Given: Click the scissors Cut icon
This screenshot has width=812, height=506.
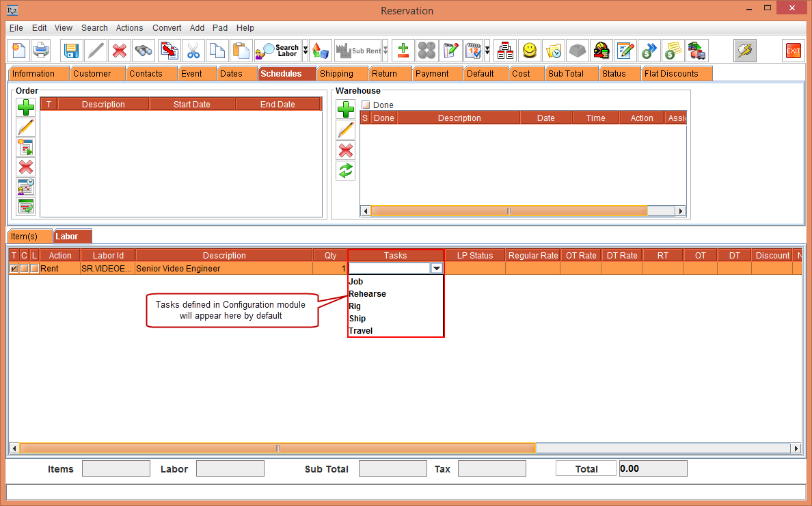Looking at the screenshot, I should (x=193, y=51).
